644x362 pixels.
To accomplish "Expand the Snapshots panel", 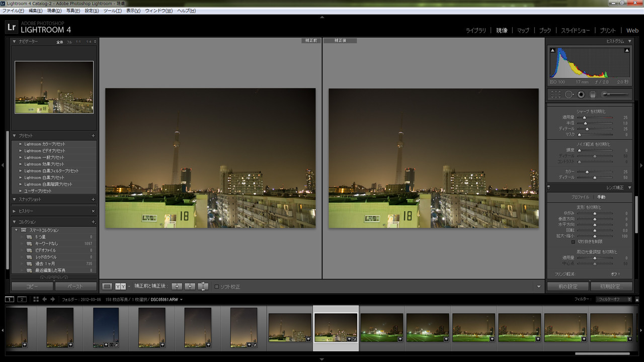I will click(14, 200).
